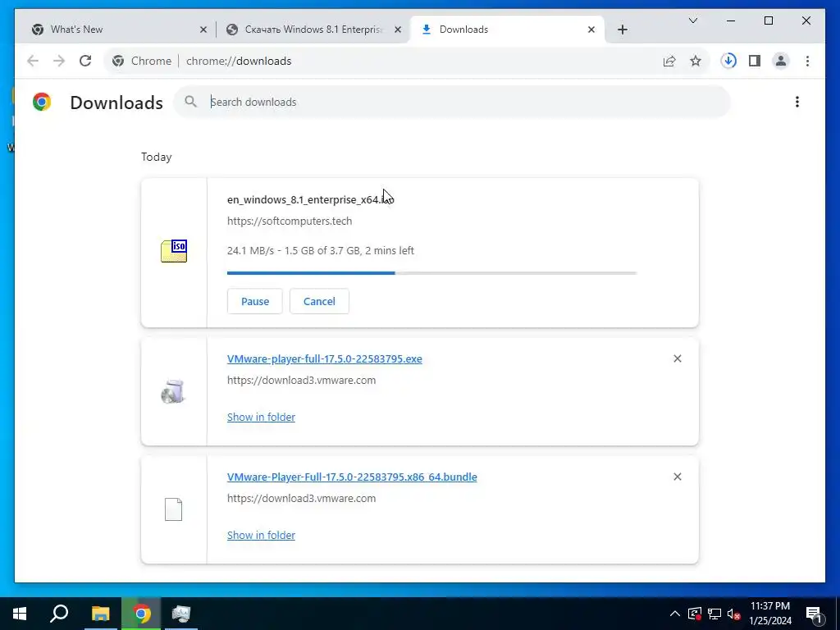Show the bundle file in folder

(x=261, y=535)
